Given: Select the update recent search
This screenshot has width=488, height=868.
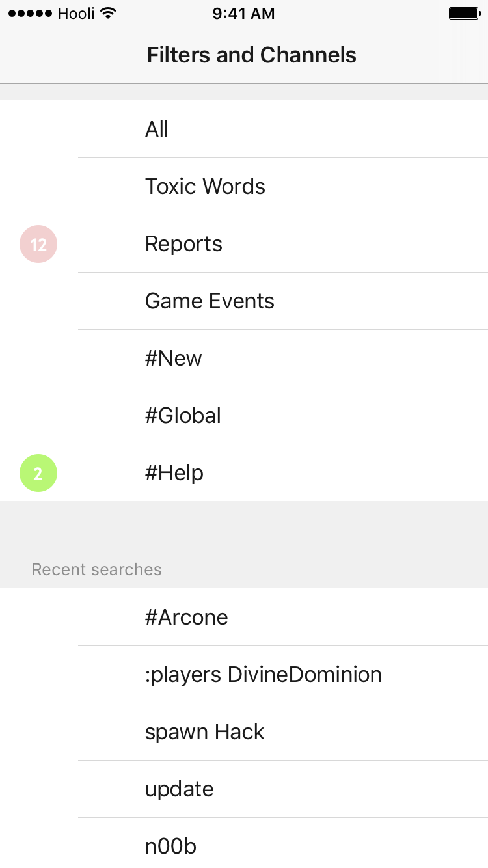Looking at the screenshot, I should click(x=244, y=789).
